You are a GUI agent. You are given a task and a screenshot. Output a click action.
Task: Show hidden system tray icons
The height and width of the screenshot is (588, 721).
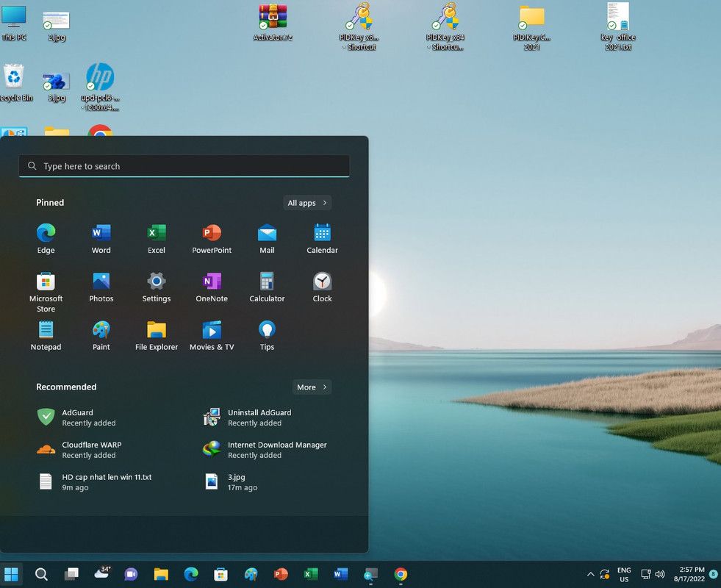pos(590,574)
